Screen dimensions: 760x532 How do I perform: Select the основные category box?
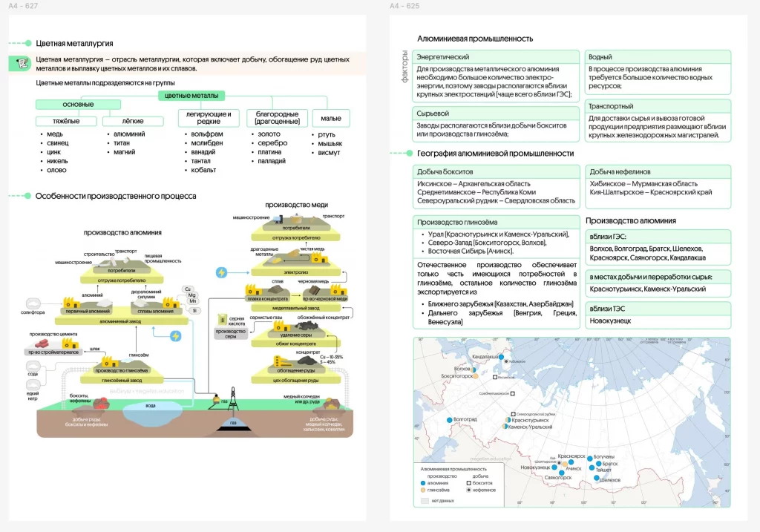tap(79, 105)
